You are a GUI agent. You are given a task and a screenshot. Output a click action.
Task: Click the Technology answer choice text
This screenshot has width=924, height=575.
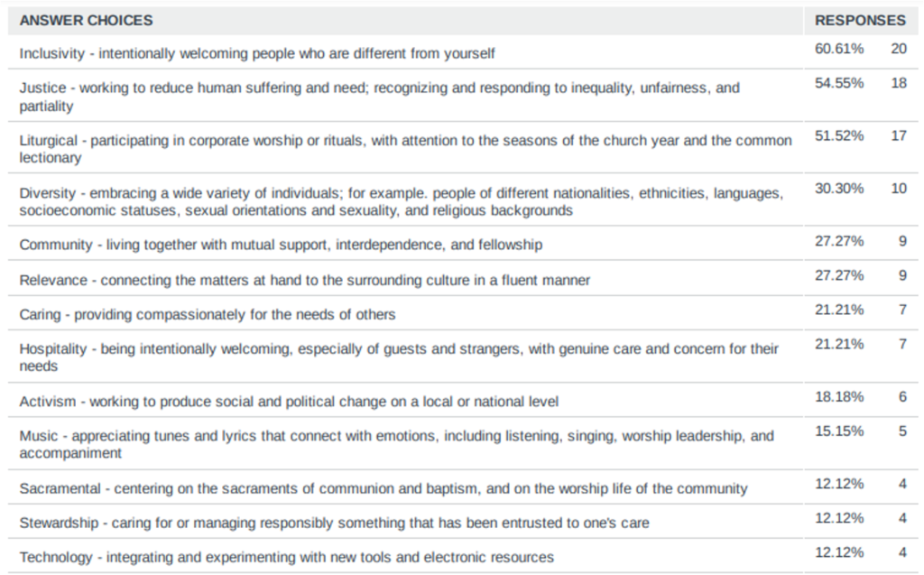(x=287, y=557)
